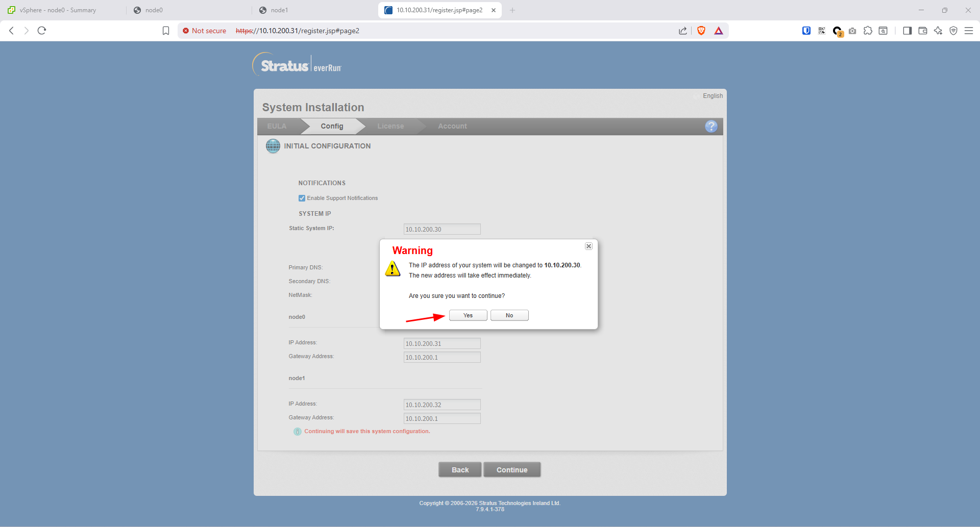Close the Warning dialog with X
Screen dimensions: 980x527
click(589, 246)
